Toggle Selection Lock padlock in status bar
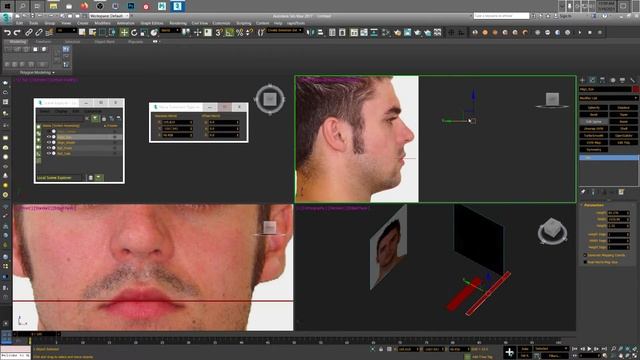The height and width of the screenshot is (360, 640). pos(381,349)
